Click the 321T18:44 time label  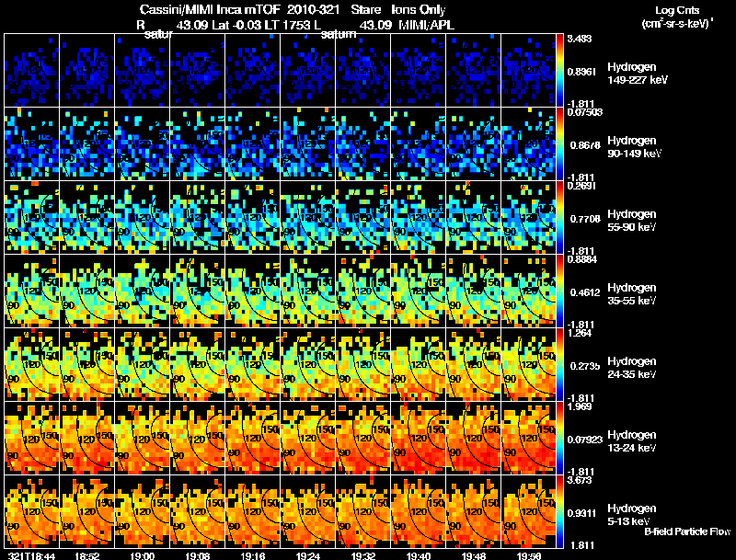(31, 555)
